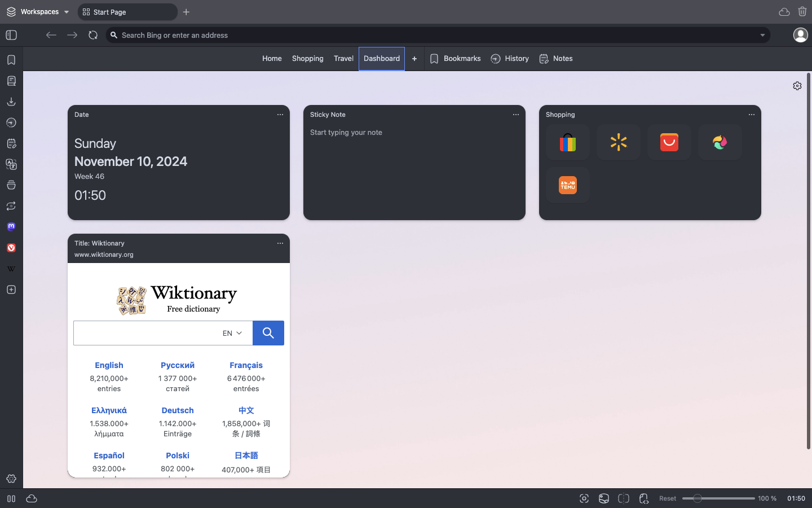Viewport: 812px width, 508px height.
Task: Reset the page zoom level
Action: coord(668,498)
